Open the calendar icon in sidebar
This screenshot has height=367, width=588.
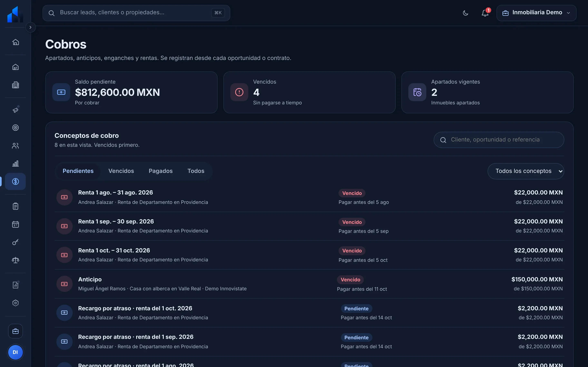(x=16, y=224)
